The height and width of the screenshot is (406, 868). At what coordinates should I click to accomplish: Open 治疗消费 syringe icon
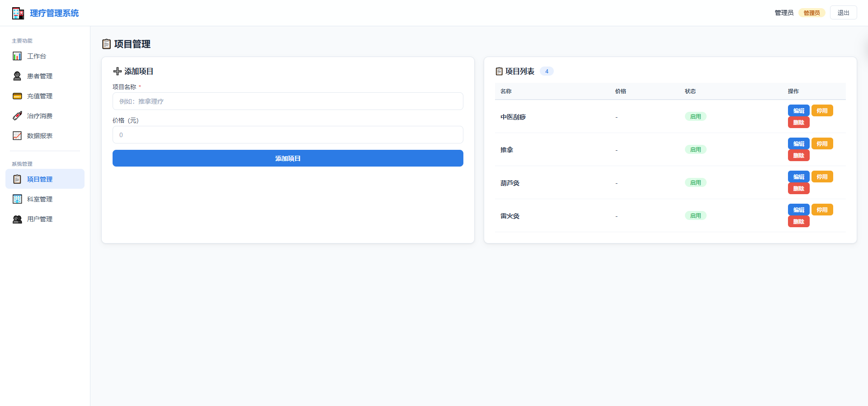click(x=17, y=116)
